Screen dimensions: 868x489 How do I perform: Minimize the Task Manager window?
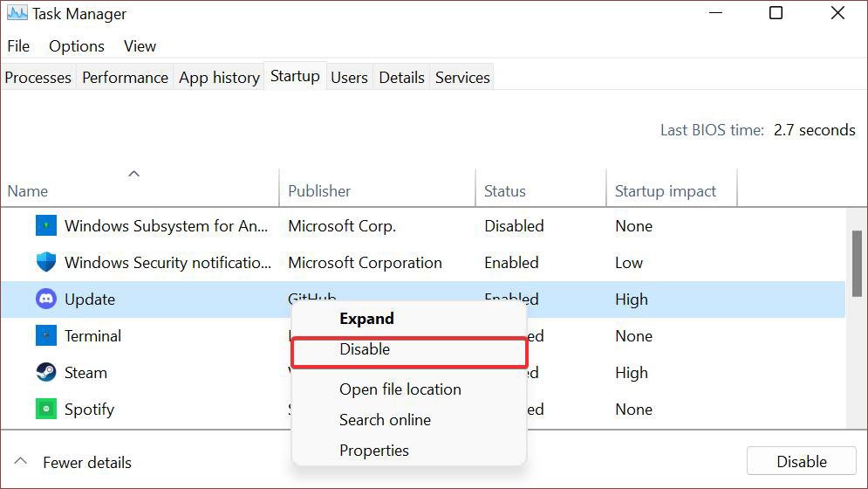[715, 13]
